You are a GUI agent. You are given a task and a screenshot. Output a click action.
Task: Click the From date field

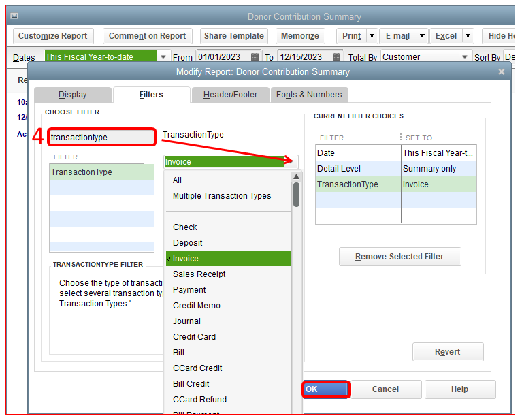pyautogui.click(x=223, y=56)
